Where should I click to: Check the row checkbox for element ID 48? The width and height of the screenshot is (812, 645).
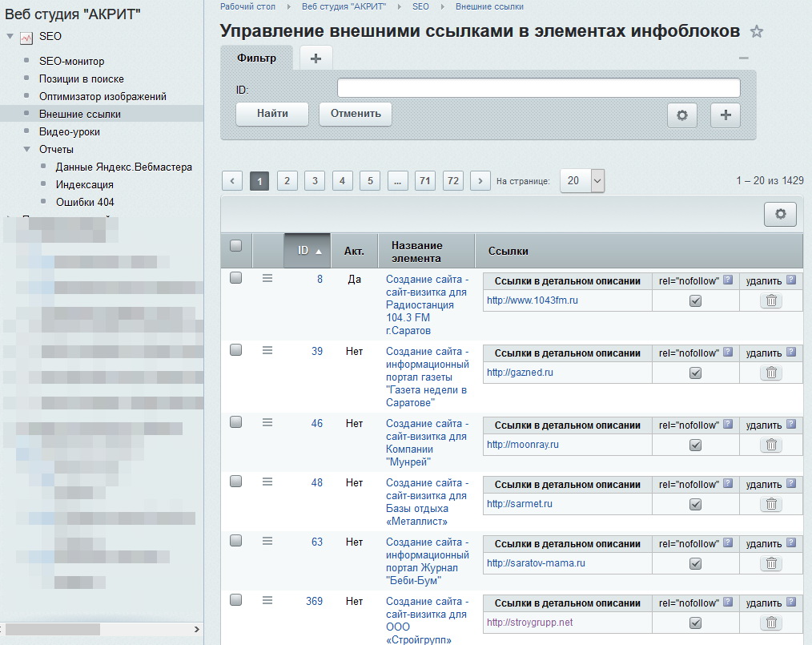click(235, 482)
